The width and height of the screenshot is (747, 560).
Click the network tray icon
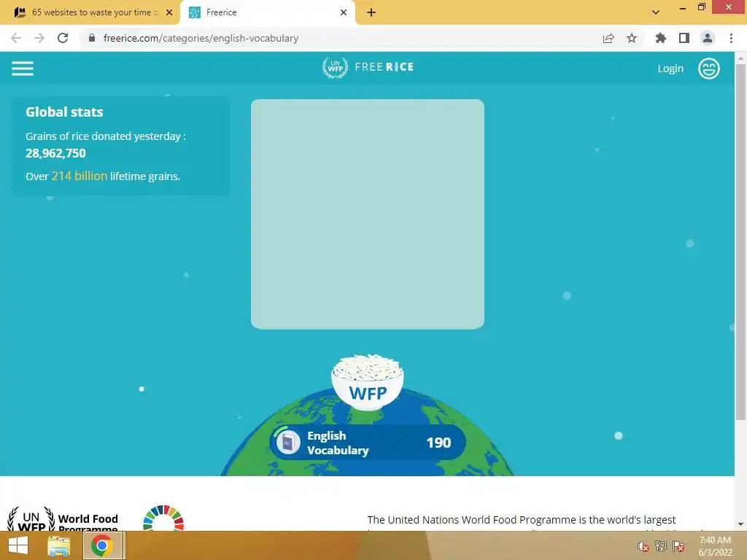click(x=661, y=546)
